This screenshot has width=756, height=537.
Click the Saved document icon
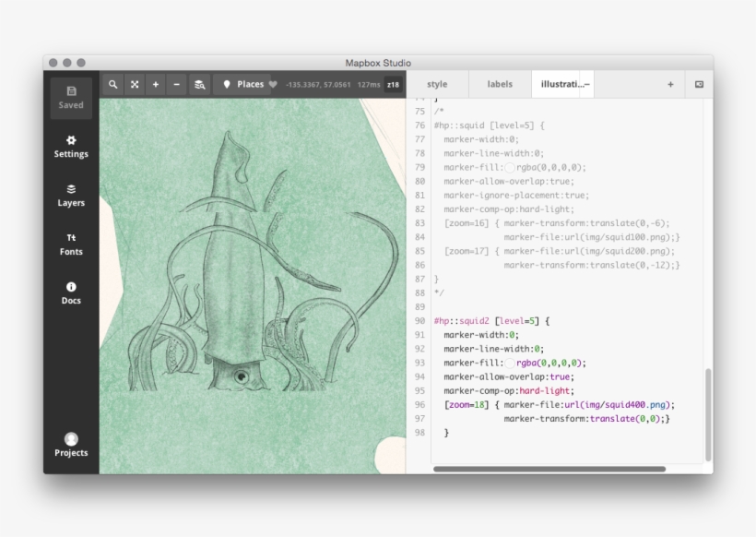point(71,91)
